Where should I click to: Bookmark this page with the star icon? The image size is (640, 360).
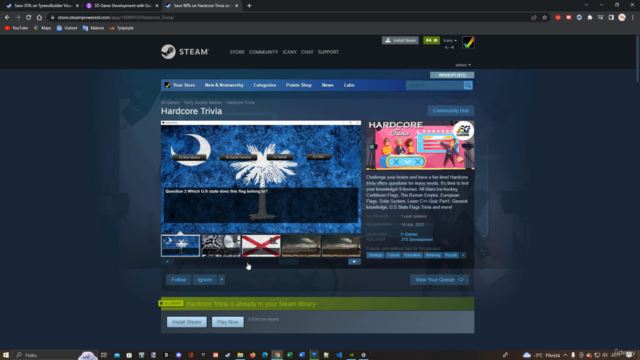click(544, 18)
